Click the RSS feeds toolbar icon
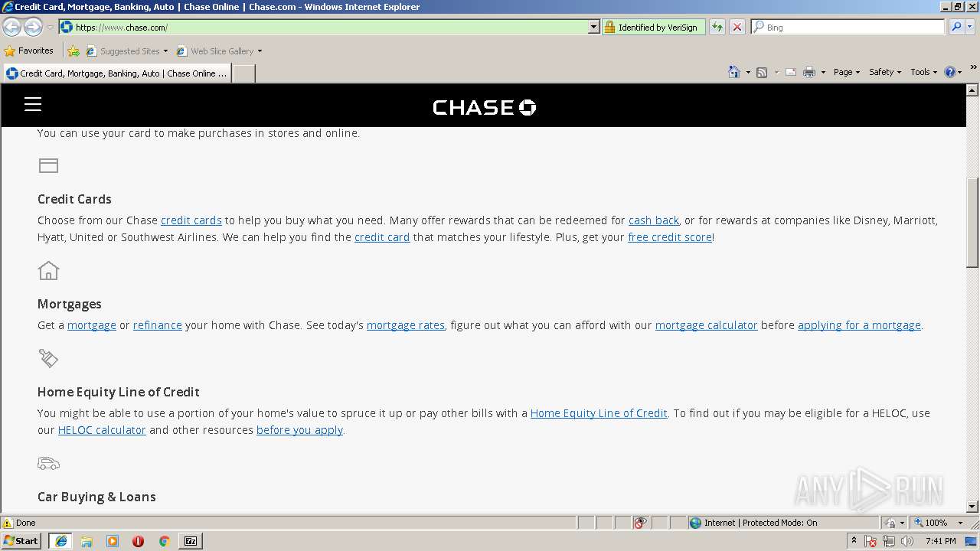 click(762, 72)
